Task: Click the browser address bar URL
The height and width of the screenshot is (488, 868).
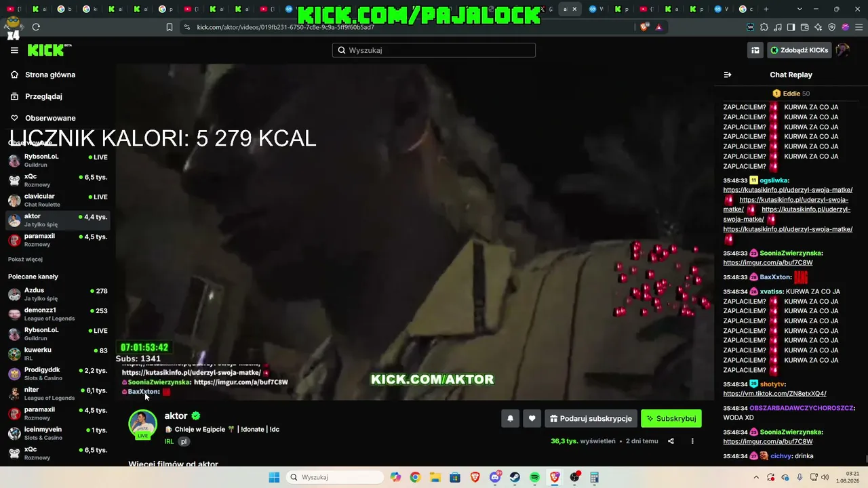Action: [x=285, y=27]
